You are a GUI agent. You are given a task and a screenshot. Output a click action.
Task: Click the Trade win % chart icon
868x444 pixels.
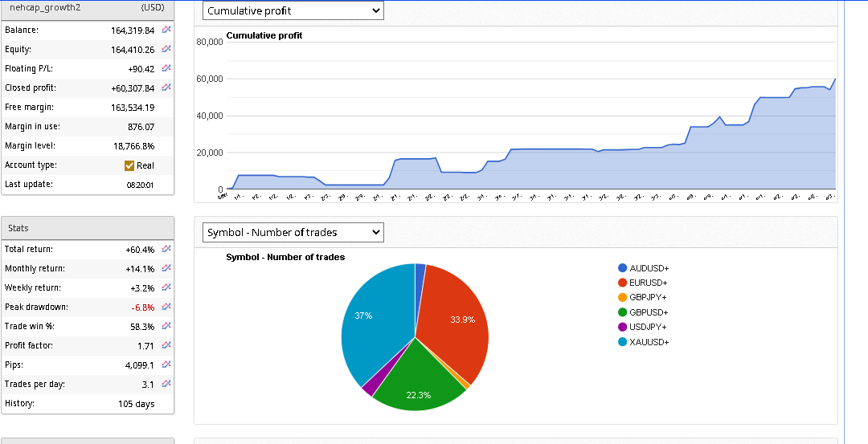(x=166, y=326)
